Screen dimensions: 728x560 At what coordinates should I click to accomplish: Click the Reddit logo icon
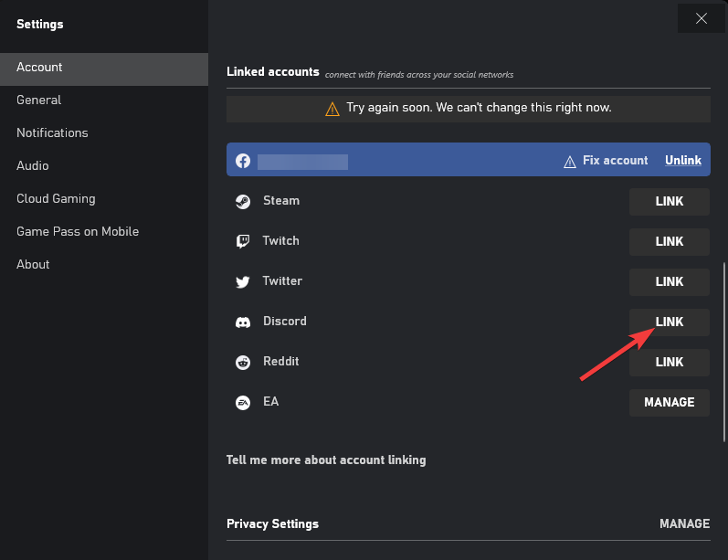(x=243, y=363)
